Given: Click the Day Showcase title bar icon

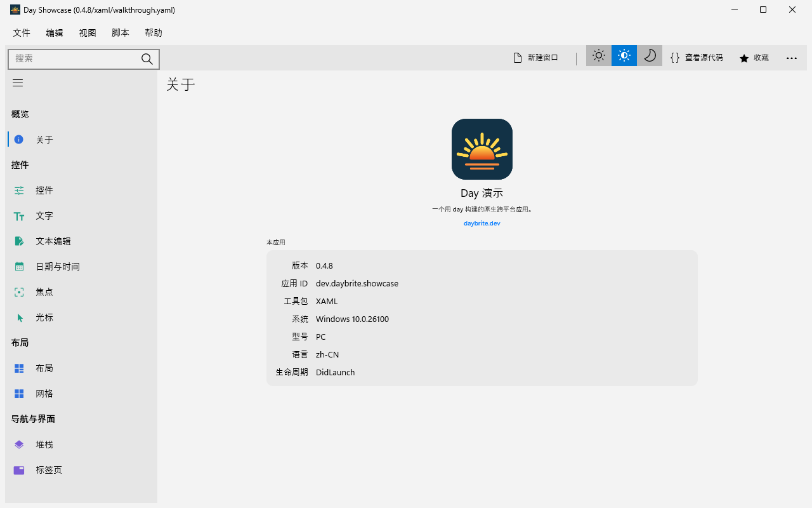Looking at the screenshot, I should coord(15,10).
